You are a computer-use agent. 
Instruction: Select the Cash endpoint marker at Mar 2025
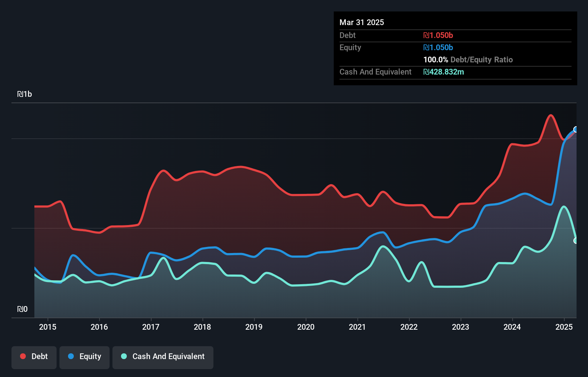point(576,241)
